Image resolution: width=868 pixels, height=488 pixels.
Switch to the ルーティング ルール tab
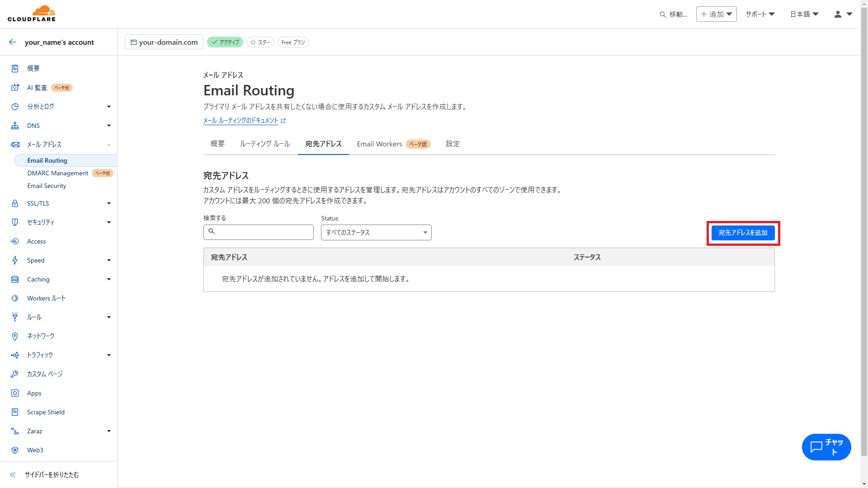click(x=265, y=144)
